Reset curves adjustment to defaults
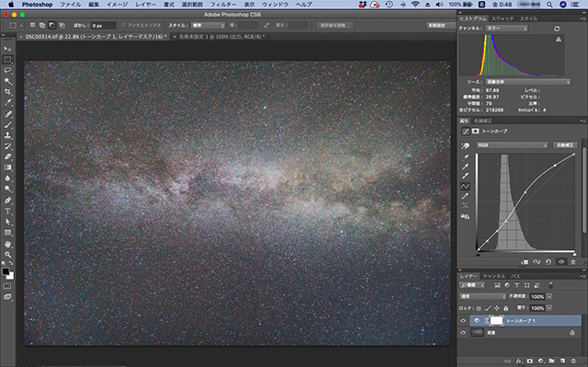Image resolution: width=588 pixels, height=367 pixels. [548, 262]
